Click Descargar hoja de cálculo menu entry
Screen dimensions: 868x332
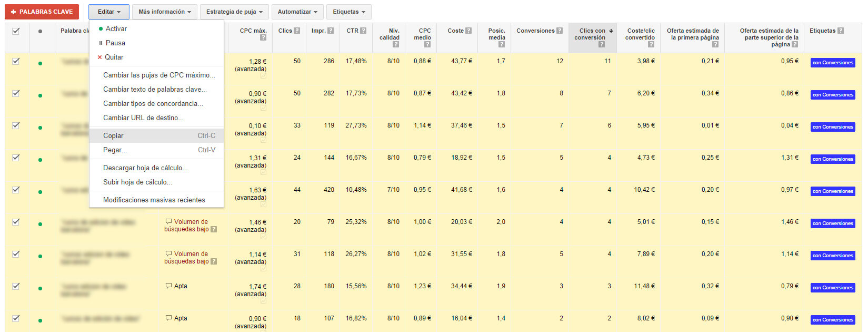tap(145, 168)
